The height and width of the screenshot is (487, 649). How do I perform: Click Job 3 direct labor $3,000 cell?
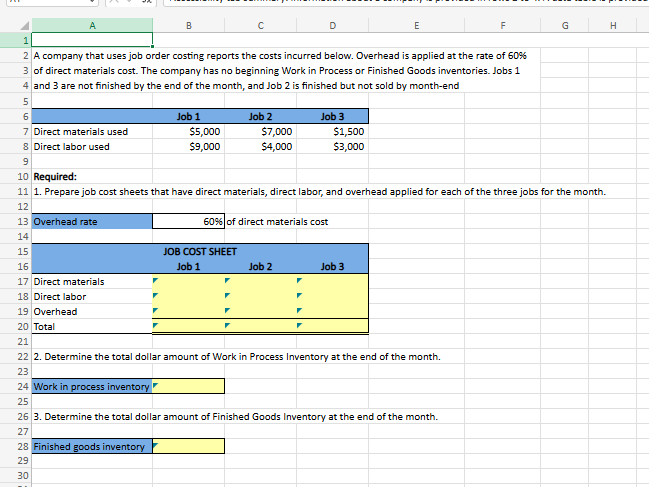coord(333,146)
